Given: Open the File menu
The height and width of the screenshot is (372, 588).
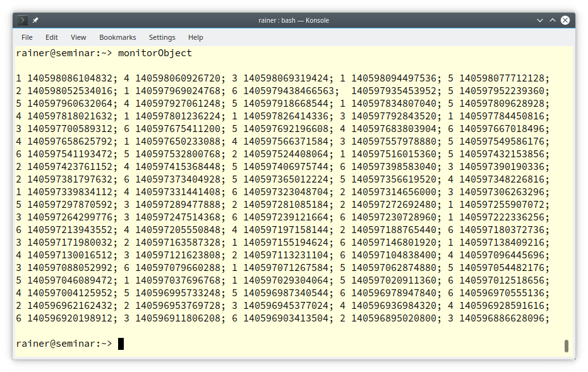Looking at the screenshot, I should click(27, 37).
